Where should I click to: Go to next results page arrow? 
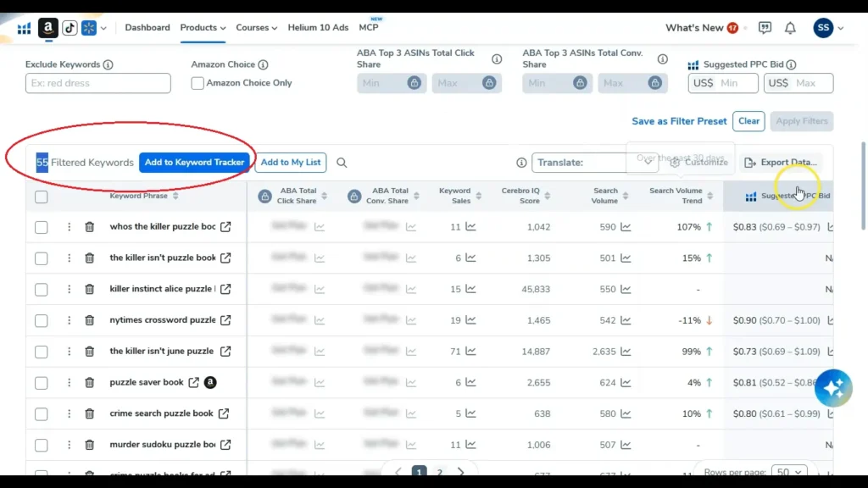click(461, 473)
